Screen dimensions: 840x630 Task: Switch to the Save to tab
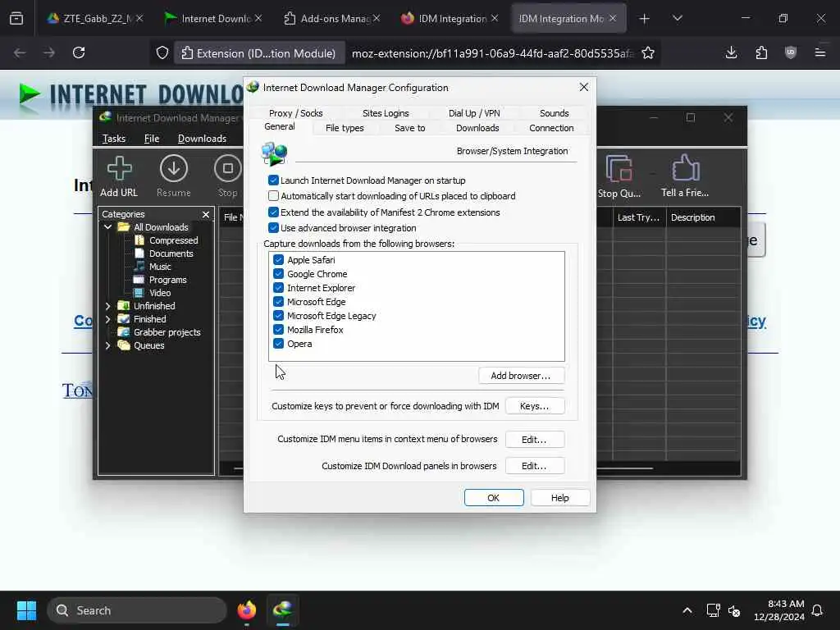click(x=410, y=128)
